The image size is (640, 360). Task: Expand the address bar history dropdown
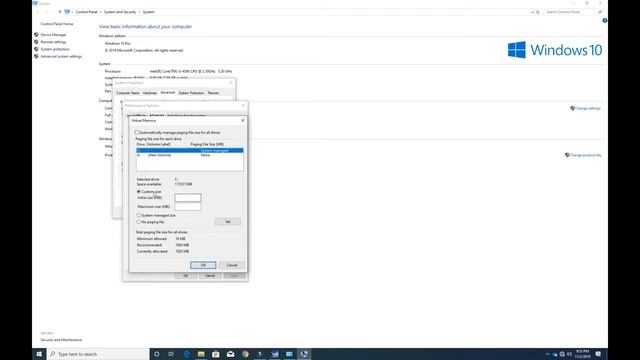coord(533,12)
